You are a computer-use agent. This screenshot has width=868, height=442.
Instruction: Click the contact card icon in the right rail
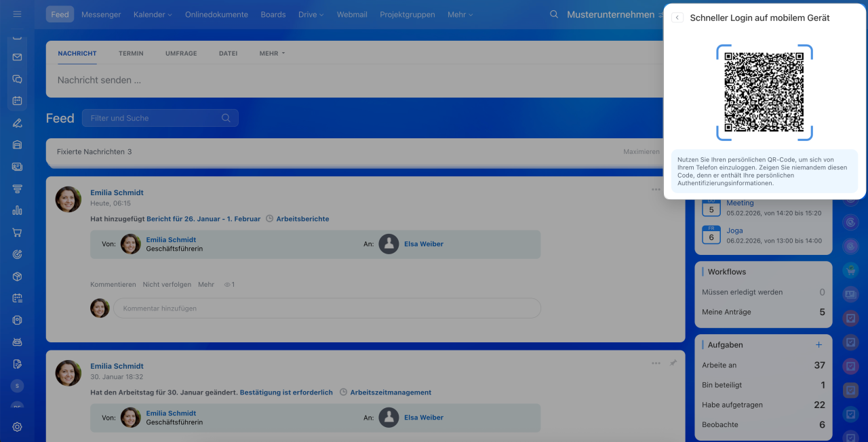[851, 294]
